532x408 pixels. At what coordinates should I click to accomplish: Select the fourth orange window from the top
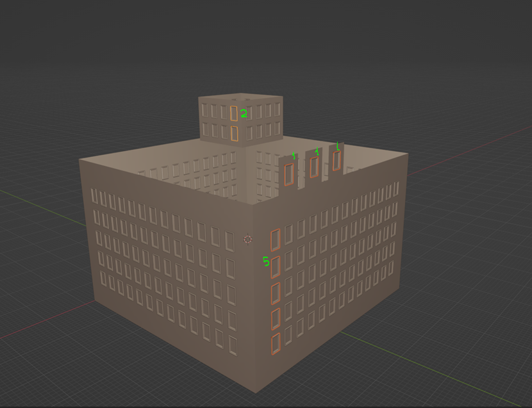[276, 318]
